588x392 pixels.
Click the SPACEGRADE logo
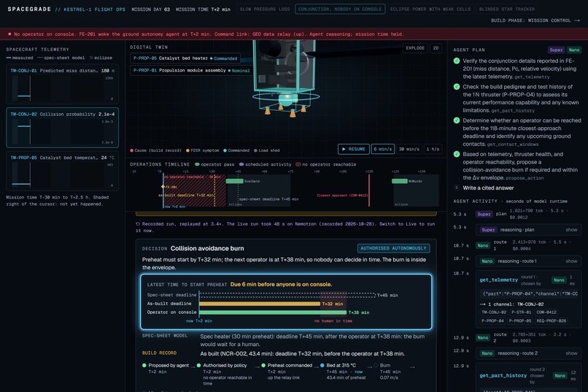tap(29, 9)
